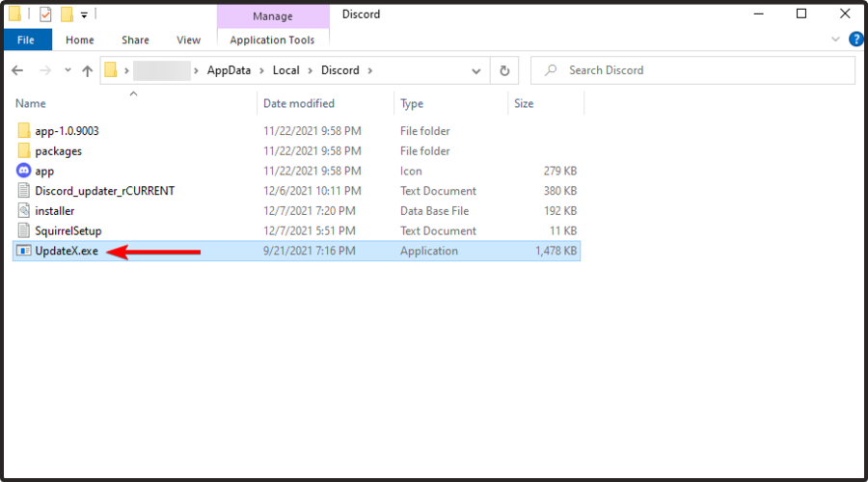Expand the chevron after Local breadcrumb
868x482 pixels.
pos(310,70)
